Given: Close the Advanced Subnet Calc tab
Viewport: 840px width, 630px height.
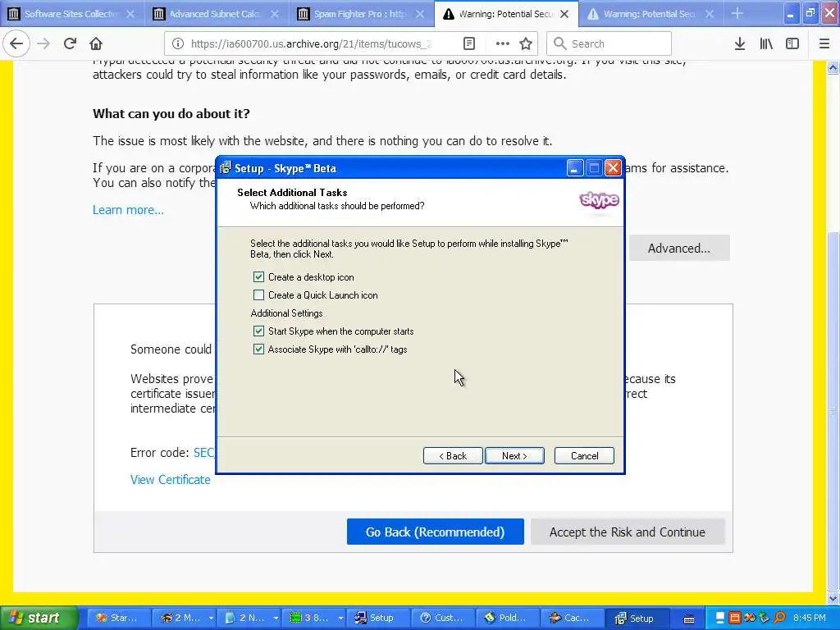Looking at the screenshot, I should [275, 14].
